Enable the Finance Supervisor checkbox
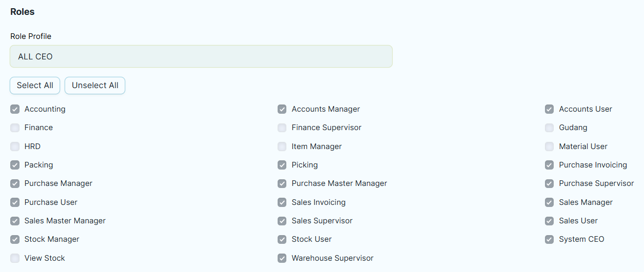This screenshot has height=272, width=644. 282,128
